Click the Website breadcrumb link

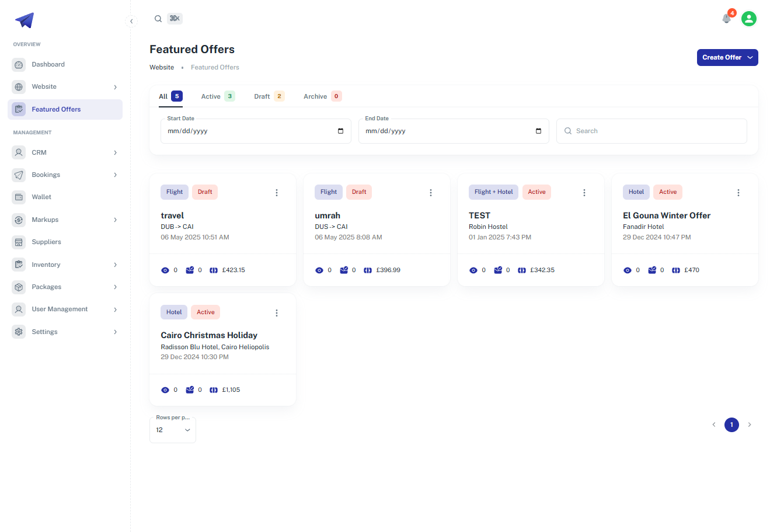[x=162, y=67]
